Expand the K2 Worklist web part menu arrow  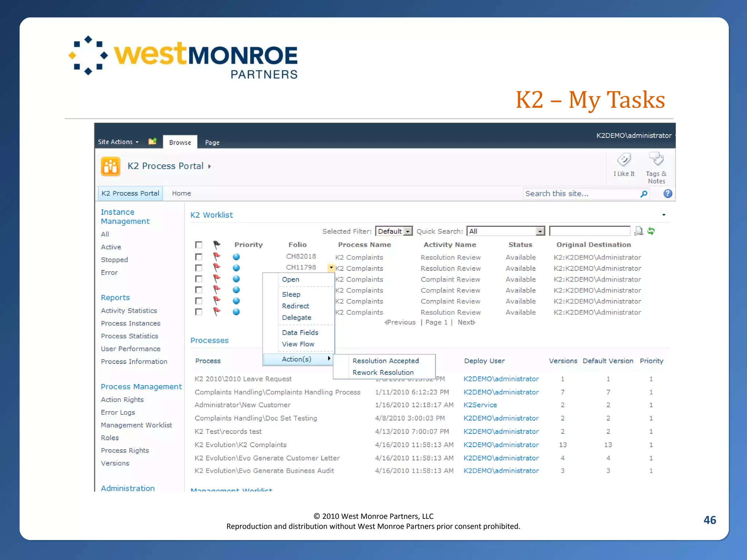tap(664, 215)
